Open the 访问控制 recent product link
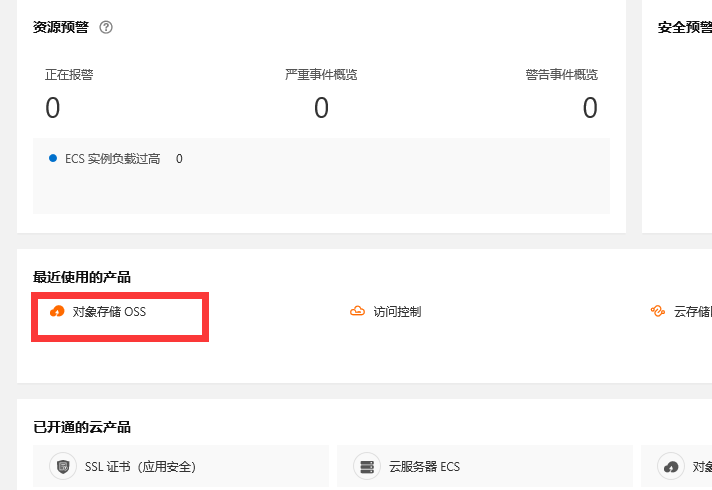712x490 pixels. tap(397, 312)
